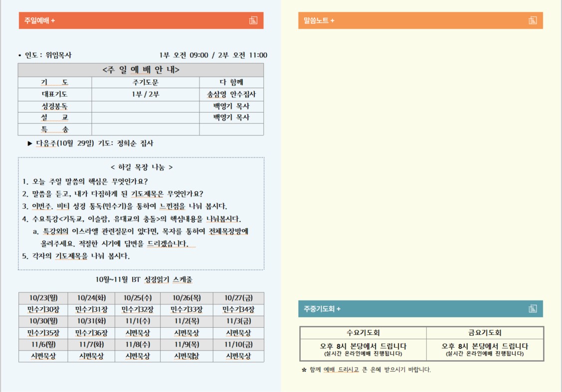The height and width of the screenshot is (392, 562).
Task: Click the document icon in the 주중기도회 header
Action: click(532, 309)
